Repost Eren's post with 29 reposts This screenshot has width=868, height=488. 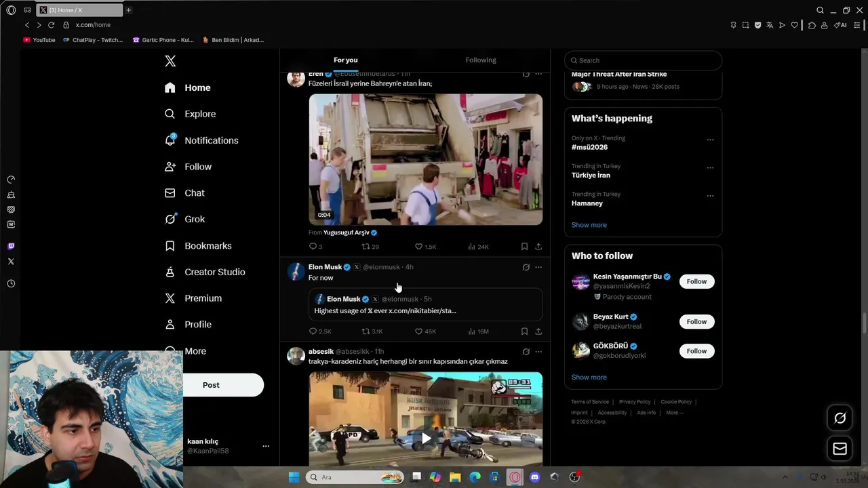[x=370, y=247]
